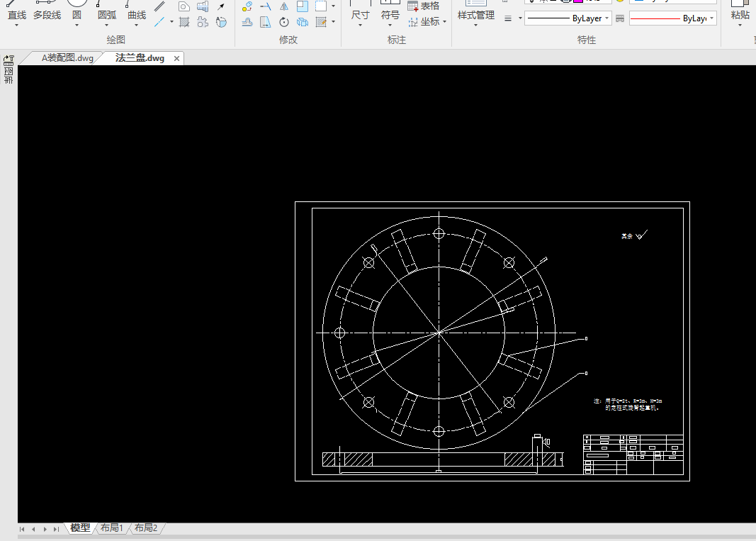This screenshot has height=541, width=756.
Task: Click the lineweight icon in 特性 panel
Action: (508, 18)
